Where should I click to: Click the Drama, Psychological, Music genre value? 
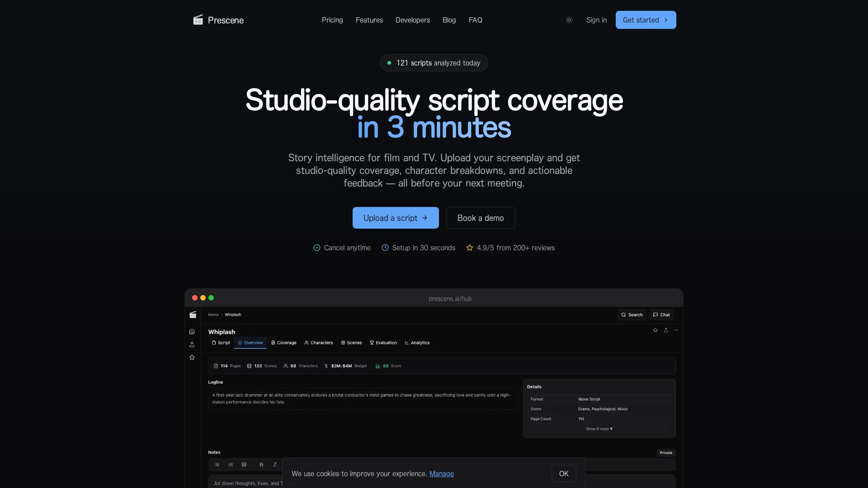coord(603,409)
